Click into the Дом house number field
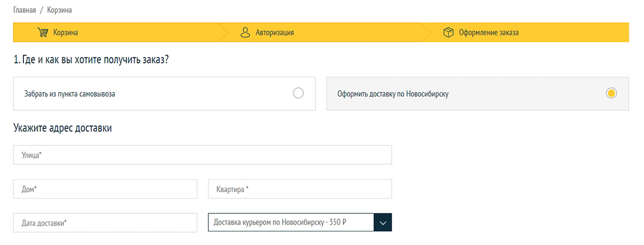 (105, 189)
